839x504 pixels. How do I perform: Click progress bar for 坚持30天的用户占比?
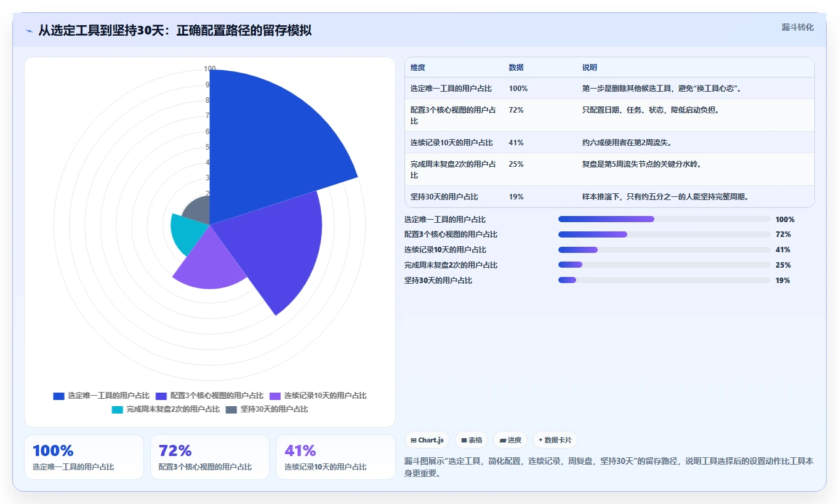pyautogui.click(x=664, y=280)
